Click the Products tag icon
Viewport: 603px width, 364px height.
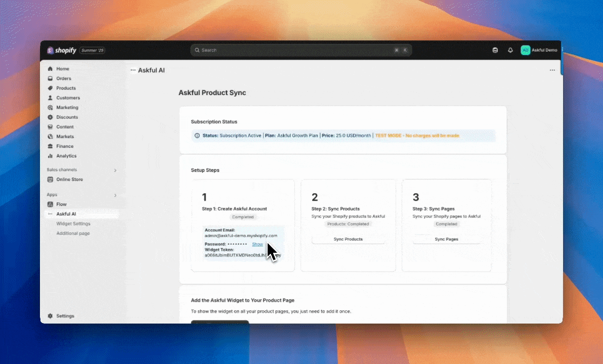pos(50,88)
